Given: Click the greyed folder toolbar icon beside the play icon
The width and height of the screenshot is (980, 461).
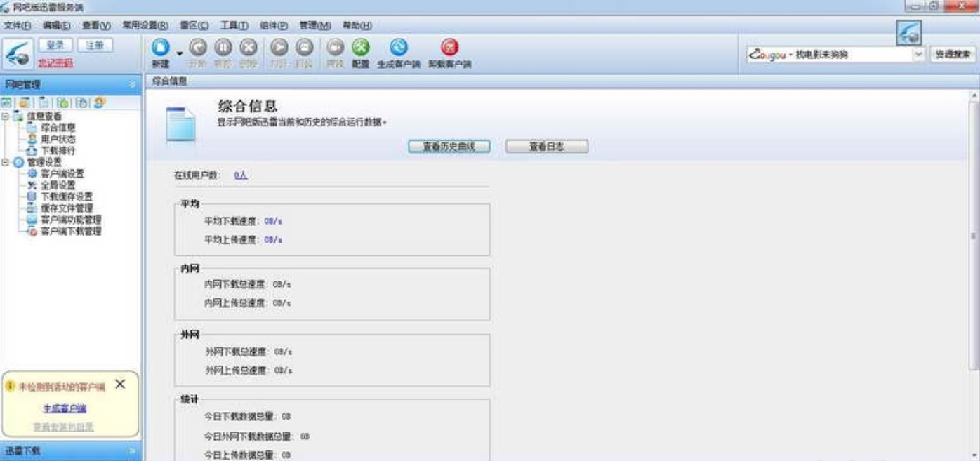Looking at the screenshot, I should pos(304,48).
